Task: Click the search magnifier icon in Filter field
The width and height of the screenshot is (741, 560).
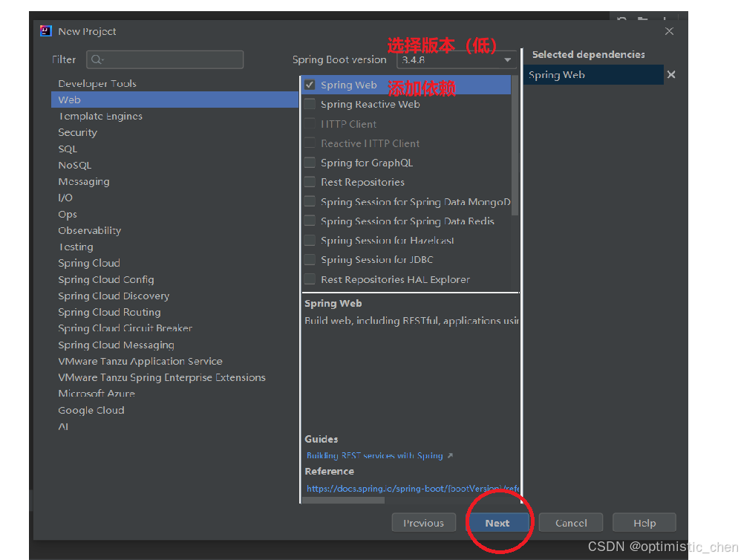Action: coord(97,59)
